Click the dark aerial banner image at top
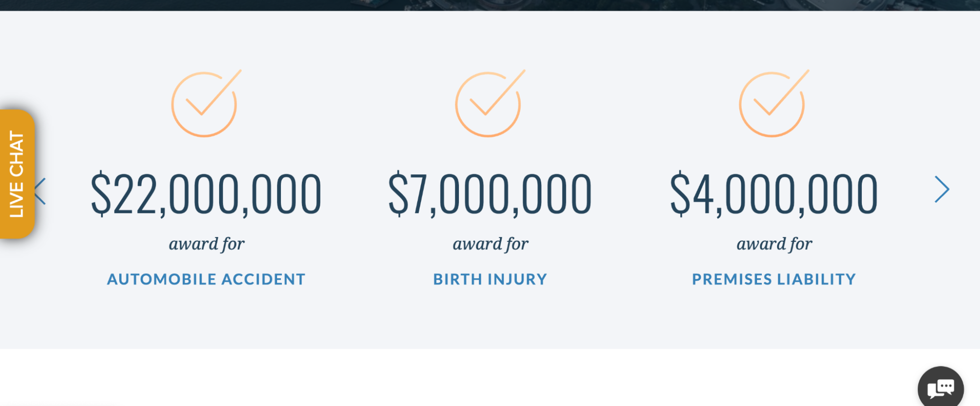 click(490, 5)
